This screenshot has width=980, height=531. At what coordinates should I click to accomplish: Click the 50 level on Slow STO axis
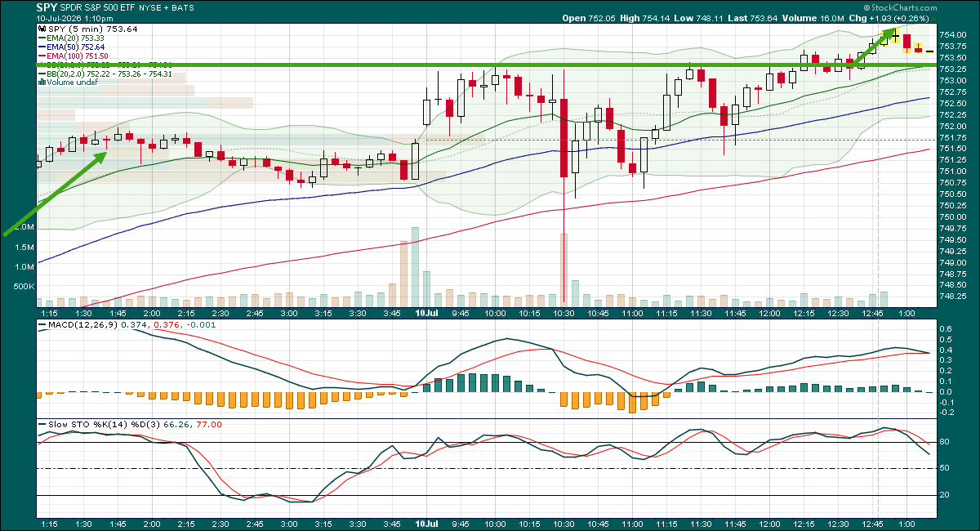click(943, 468)
